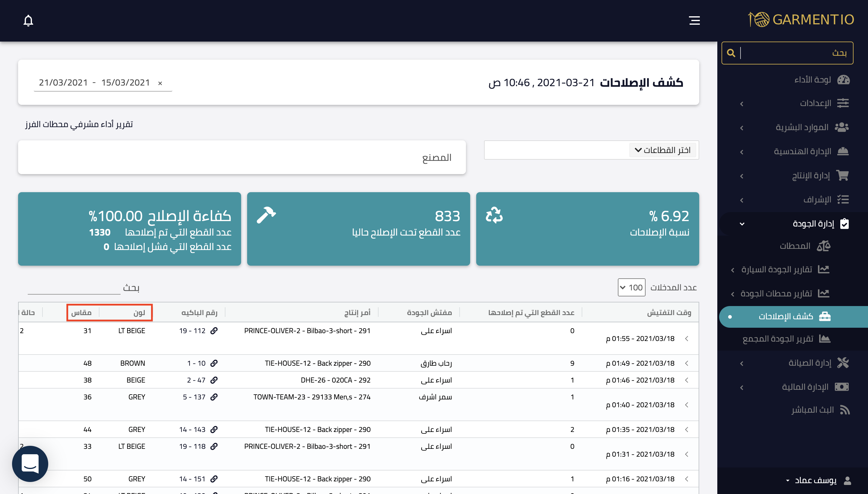Toggle the hamburger sidebar menu icon
868x494 pixels.
pos(694,20)
